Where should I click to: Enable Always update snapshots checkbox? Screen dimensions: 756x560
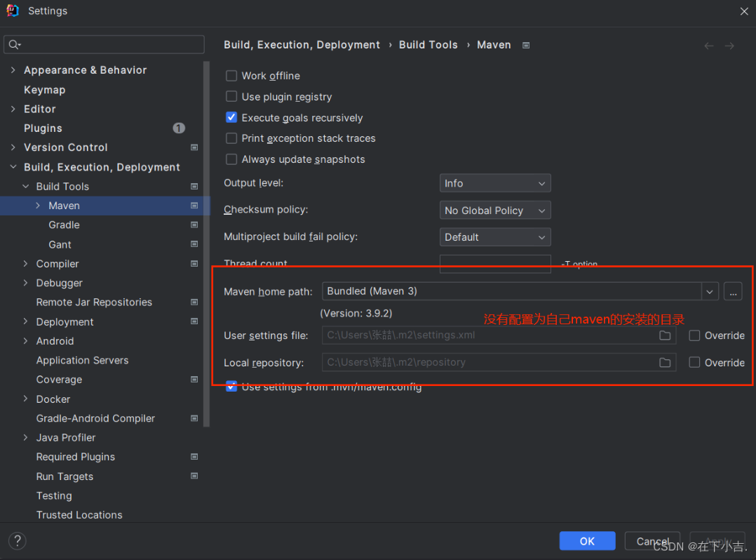(x=231, y=159)
